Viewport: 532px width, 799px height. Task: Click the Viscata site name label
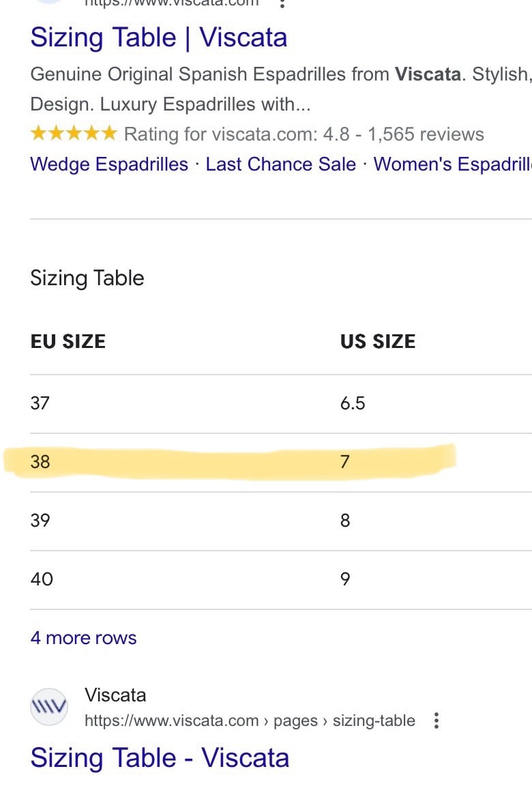(x=115, y=695)
